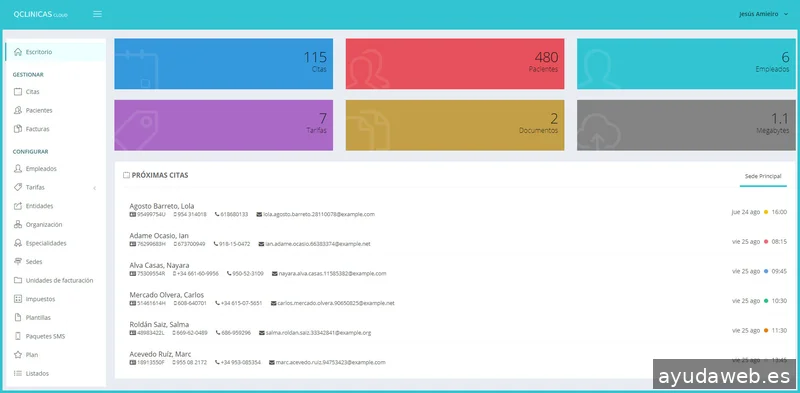The width and height of the screenshot is (800, 393).
Task: Click the Especialidades sidebar icon
Action: pos(18,243)
